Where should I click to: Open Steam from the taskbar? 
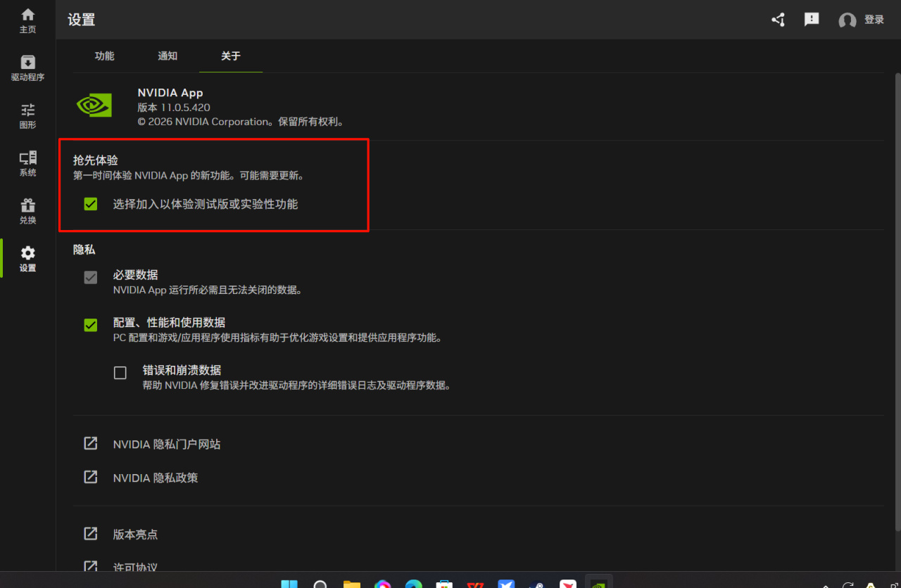click(x=536, y=583)
